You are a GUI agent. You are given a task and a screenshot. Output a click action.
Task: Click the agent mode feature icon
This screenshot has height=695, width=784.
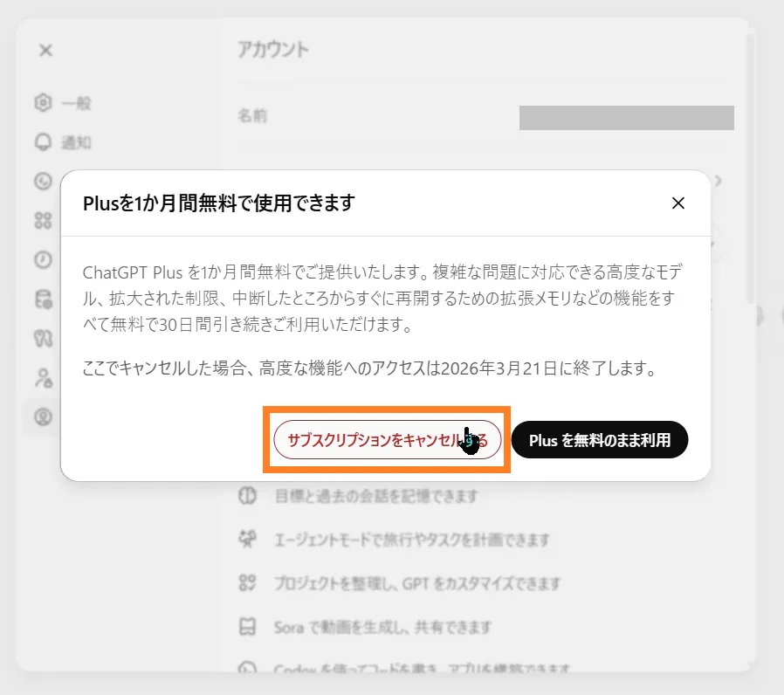(247, 539)
